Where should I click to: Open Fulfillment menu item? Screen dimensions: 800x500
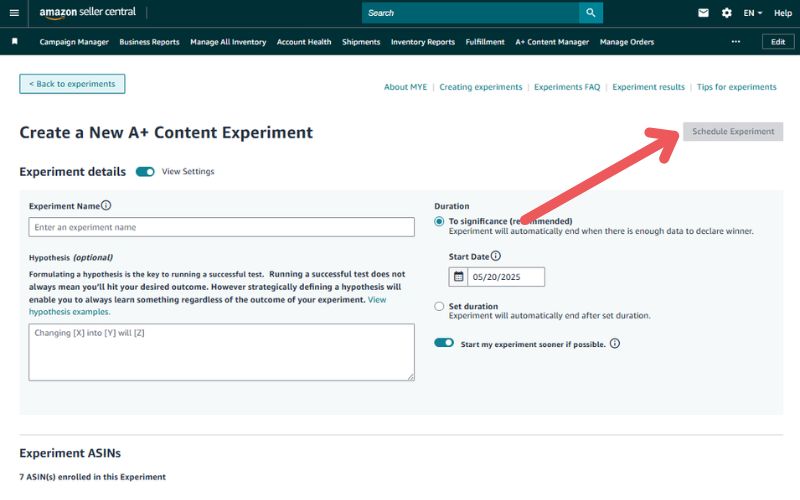click(x=485, y=42)
